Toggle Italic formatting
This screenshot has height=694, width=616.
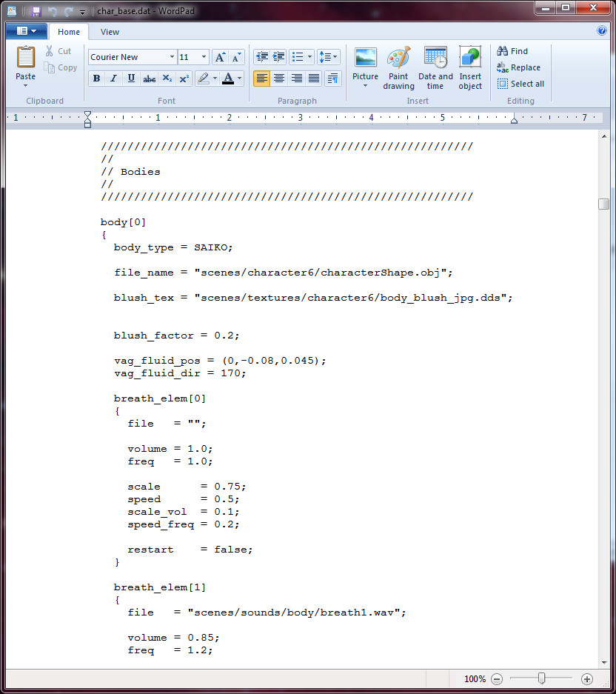pyautogui.click(x=114, y=79)
